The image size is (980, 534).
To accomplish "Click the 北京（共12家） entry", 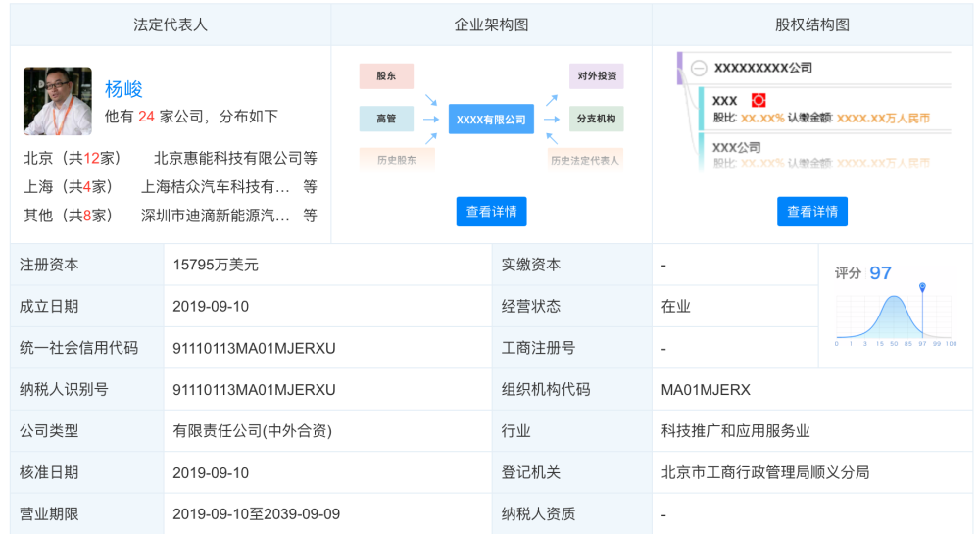I will 73,158.
